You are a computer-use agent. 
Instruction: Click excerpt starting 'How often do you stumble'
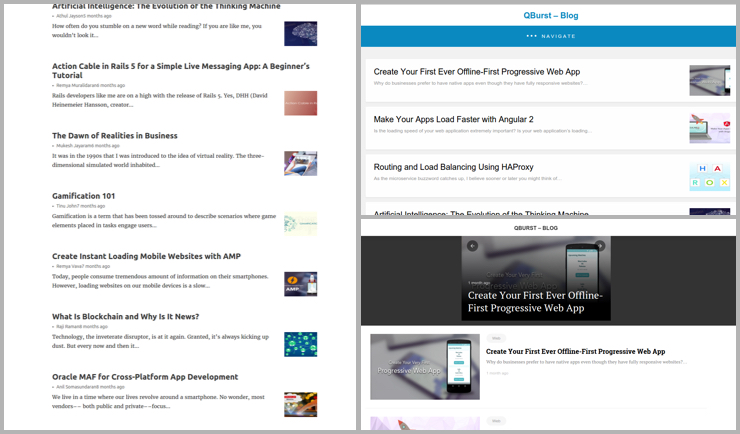click(157, 31)
